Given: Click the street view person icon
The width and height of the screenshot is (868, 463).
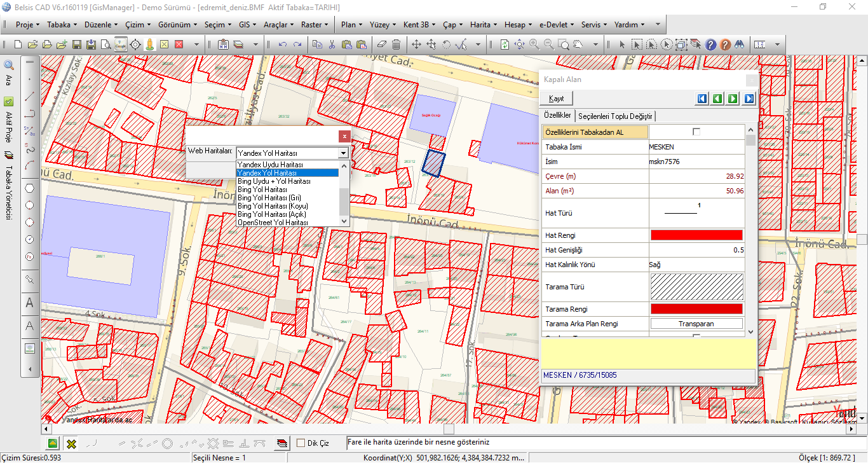Looking at the screenshot, I should 149,45.
